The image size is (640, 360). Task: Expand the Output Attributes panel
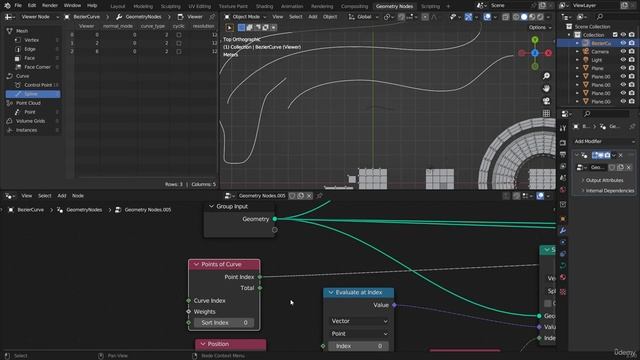(x=604, y=180)
